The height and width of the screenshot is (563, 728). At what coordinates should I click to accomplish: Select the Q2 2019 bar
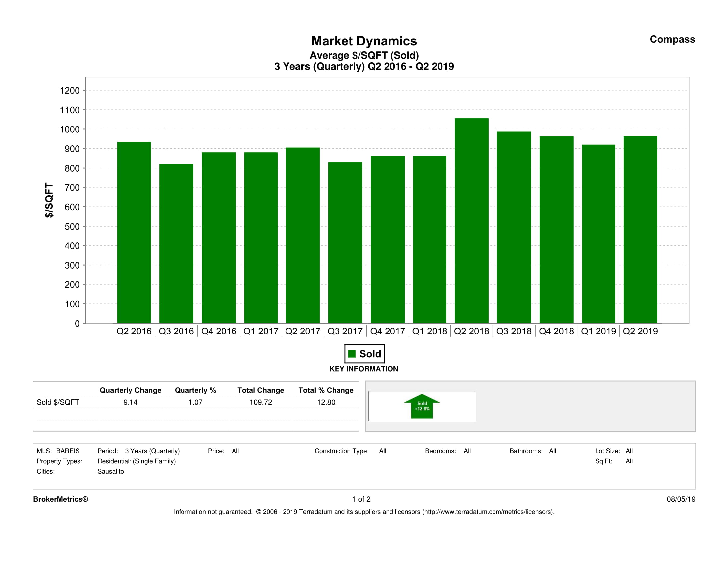coord(640,229)
